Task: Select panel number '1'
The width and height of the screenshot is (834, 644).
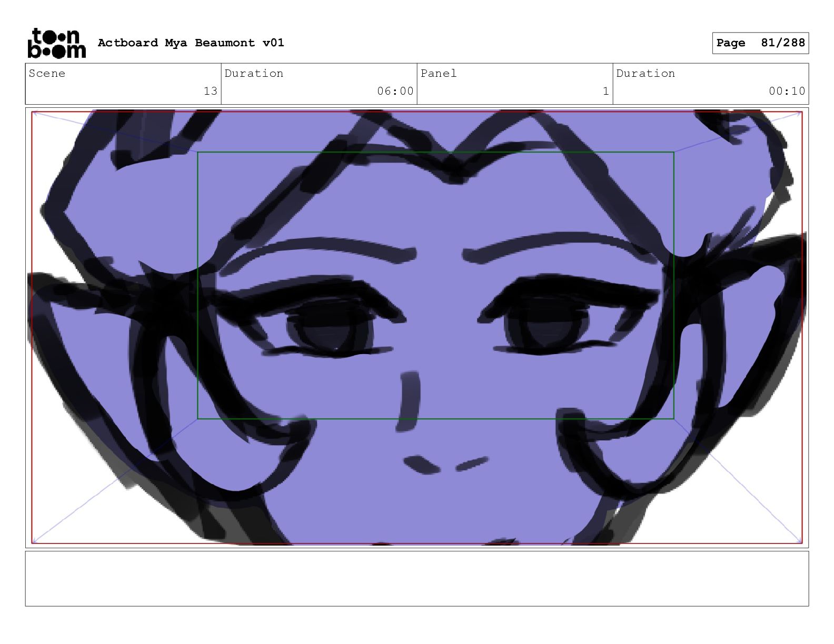Action: [606, 91]
